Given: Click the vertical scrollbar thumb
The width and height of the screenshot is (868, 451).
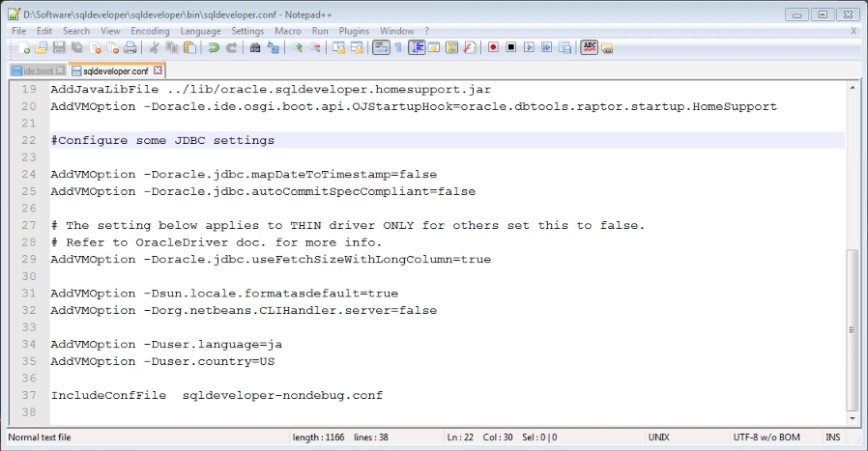Looking at the screenshot, I should point(853,330).
